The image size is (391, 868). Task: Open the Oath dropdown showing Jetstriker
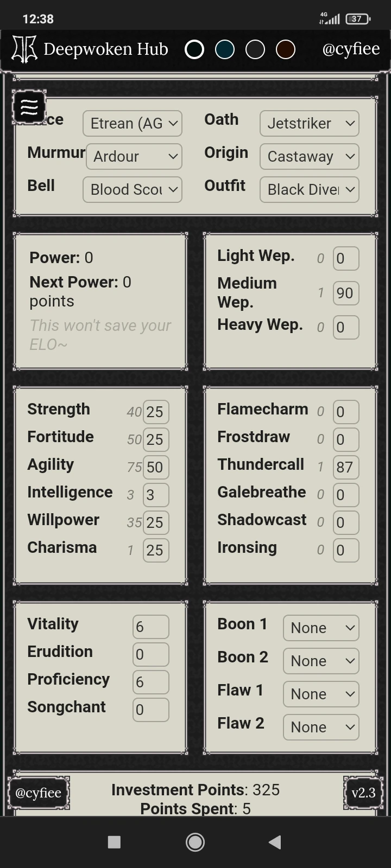click(x=310, y=124)
